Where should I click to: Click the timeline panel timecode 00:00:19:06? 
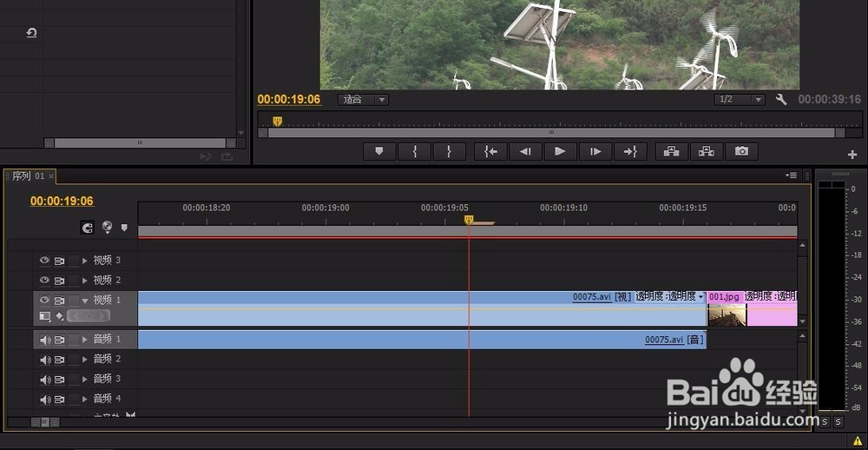[62, 201]
